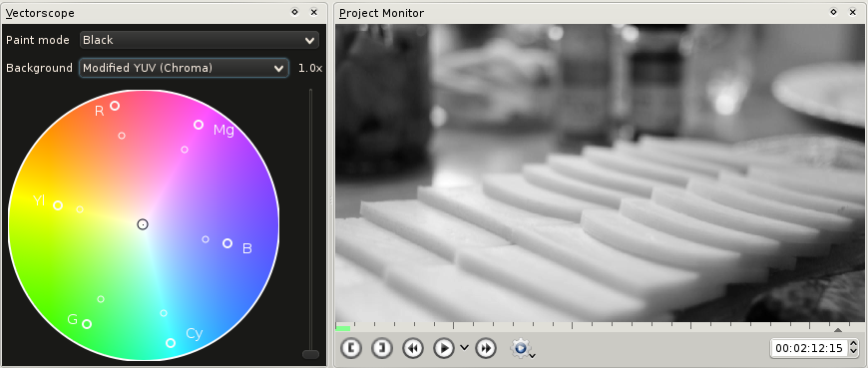
Task: Click the rewind playback button
Action: (413, 348)
